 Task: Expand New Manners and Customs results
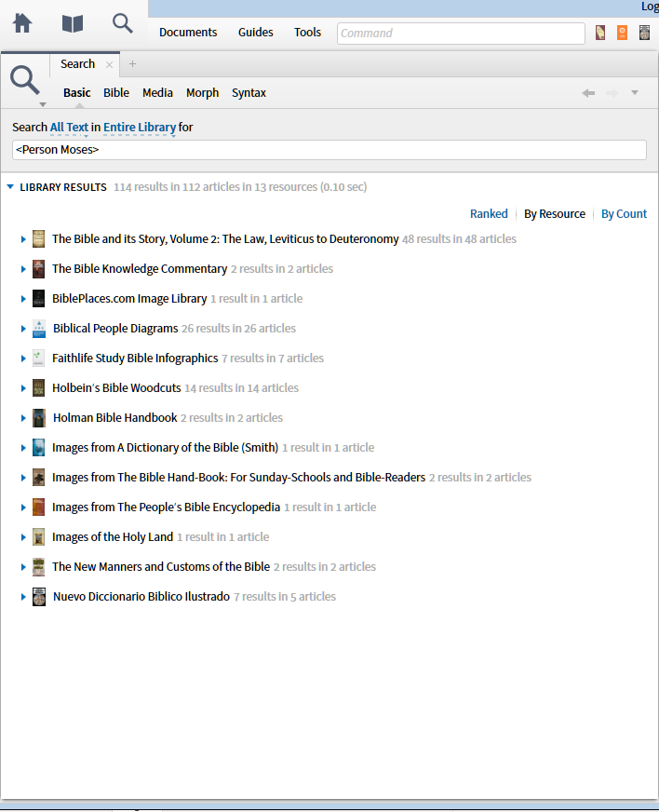point(23,567)
